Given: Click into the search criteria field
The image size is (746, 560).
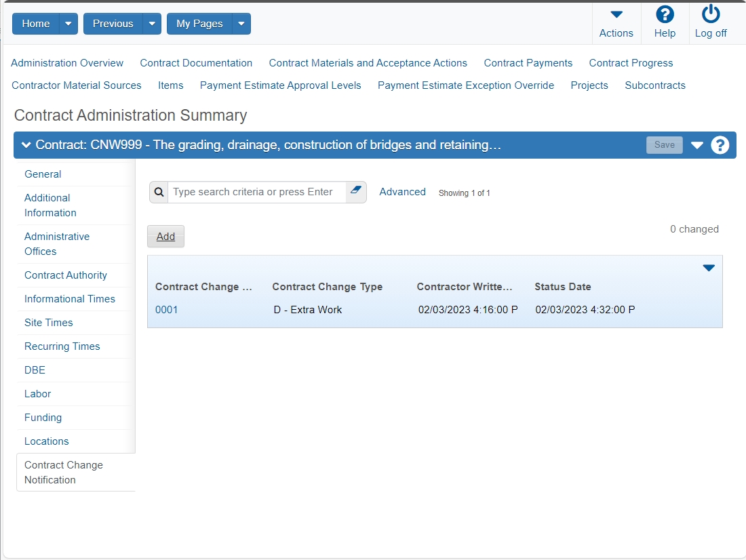Looking at the screenshot, I should (256, 193).
